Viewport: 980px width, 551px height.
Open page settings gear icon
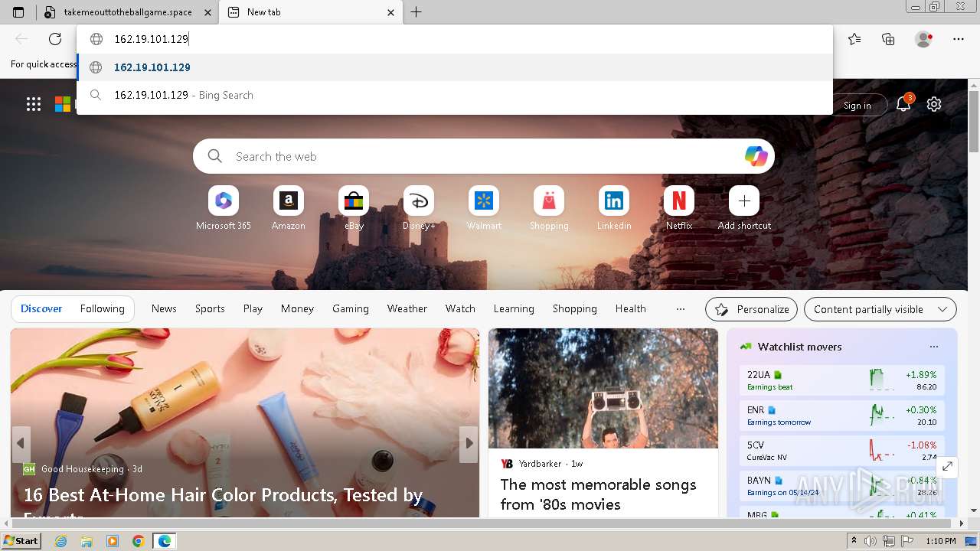934,104
